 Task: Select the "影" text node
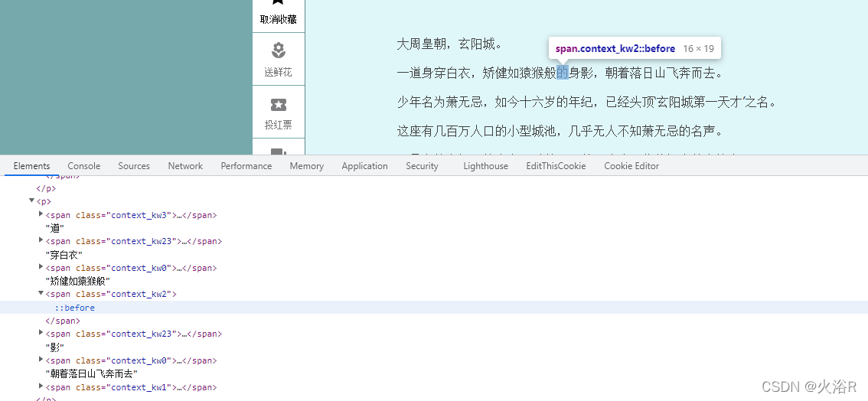pos(55,347)
